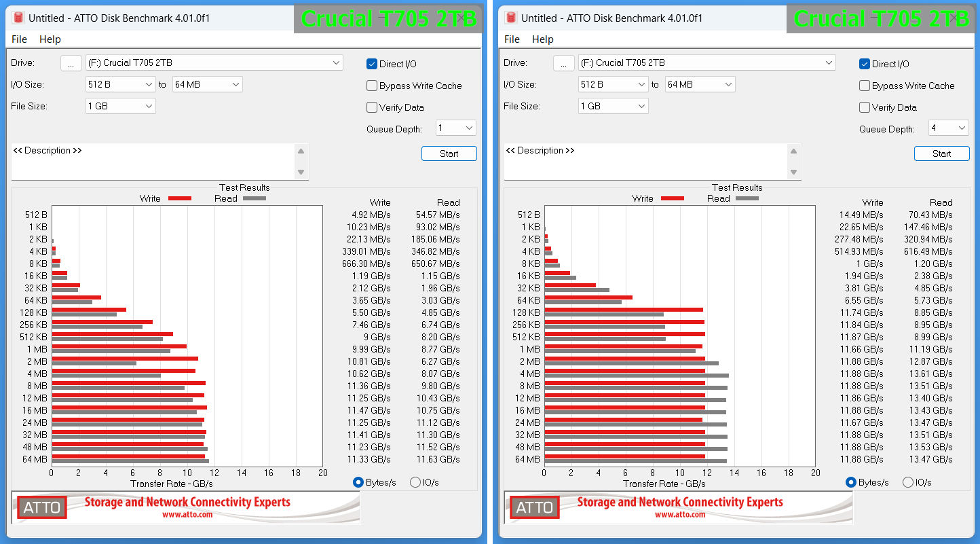Open the 64 MB I/O size dropdown in the left window
This screenshot has width=980, height=544.
[x=207, y=84]
